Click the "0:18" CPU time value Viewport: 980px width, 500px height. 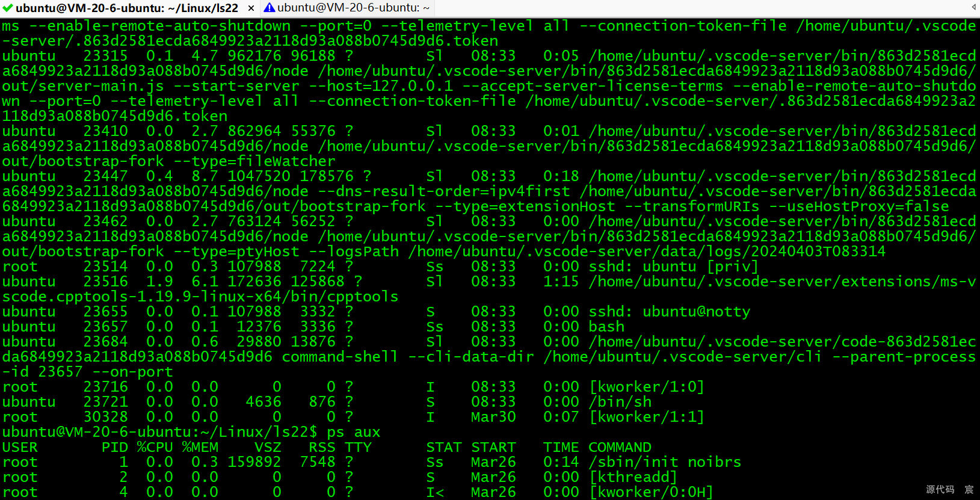point(561,176)
